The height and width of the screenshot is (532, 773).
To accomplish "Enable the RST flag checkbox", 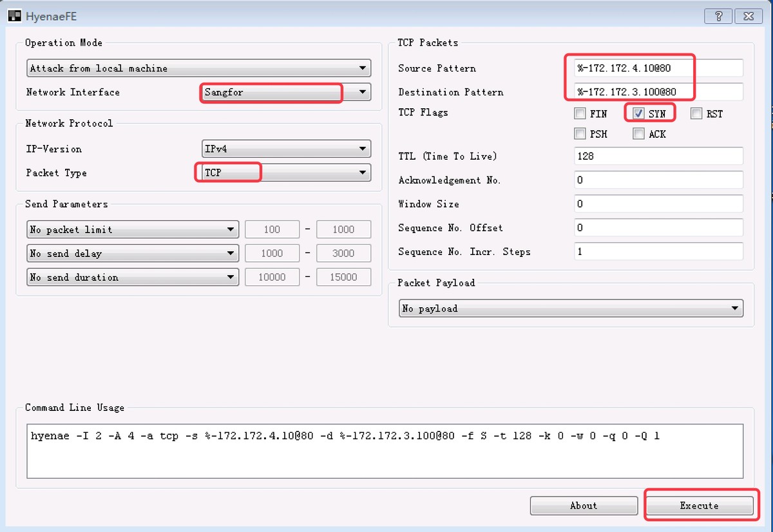I will (696, 114).
